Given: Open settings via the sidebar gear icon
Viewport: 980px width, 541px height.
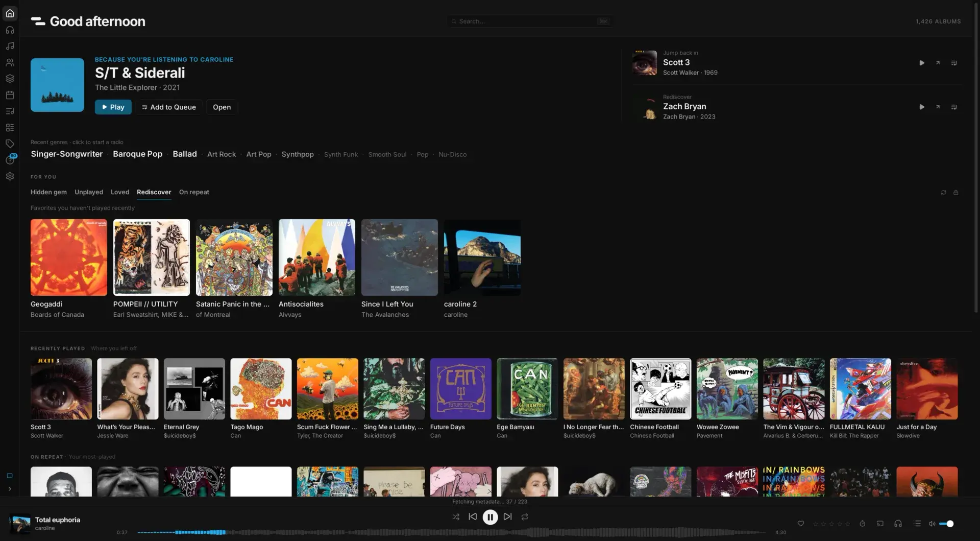Looking at the screenshot, I should coord(10,176).
